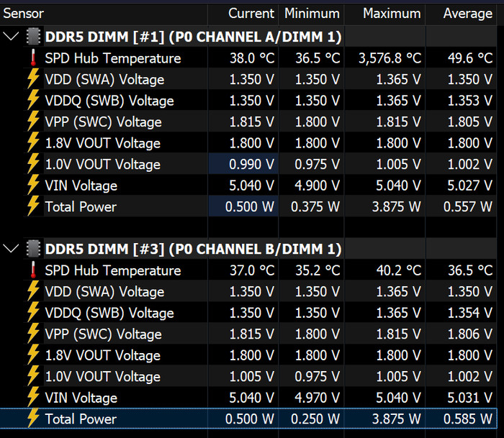This screenshot has width=504, height=438.
Task: Click lightning icon beside DIMM #3 Total Power
Action: (x=33, y=419)
